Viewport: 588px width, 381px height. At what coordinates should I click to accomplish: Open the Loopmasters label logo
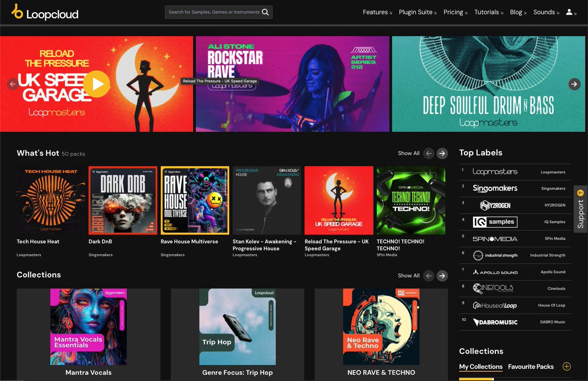tap(495, 172)
